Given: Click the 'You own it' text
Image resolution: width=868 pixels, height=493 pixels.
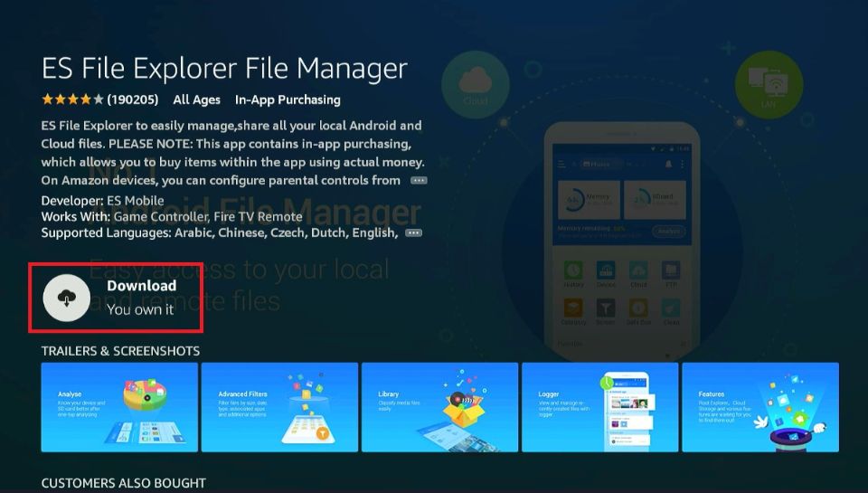Looking at the screenshot, I should click(141, 309).
